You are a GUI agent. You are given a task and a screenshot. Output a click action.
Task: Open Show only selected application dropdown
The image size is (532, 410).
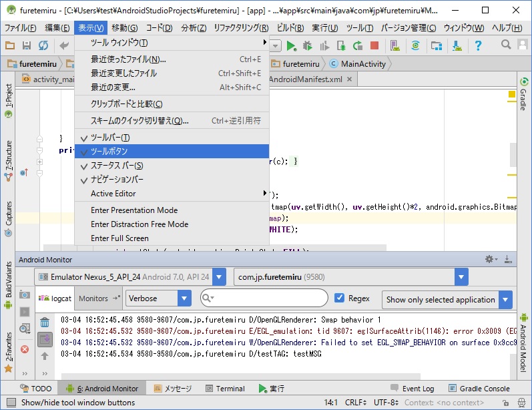point(505,300)
